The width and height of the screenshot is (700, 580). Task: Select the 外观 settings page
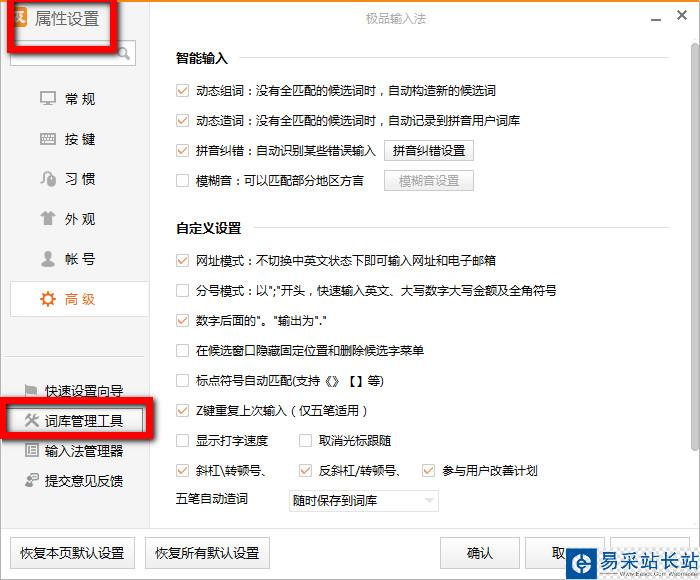(x=79, y=219)
